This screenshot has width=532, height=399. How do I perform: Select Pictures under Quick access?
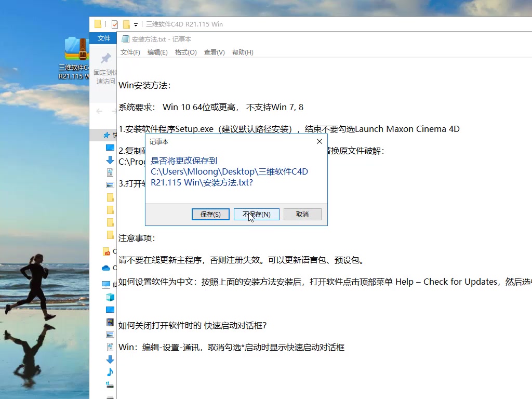[110, 185]
